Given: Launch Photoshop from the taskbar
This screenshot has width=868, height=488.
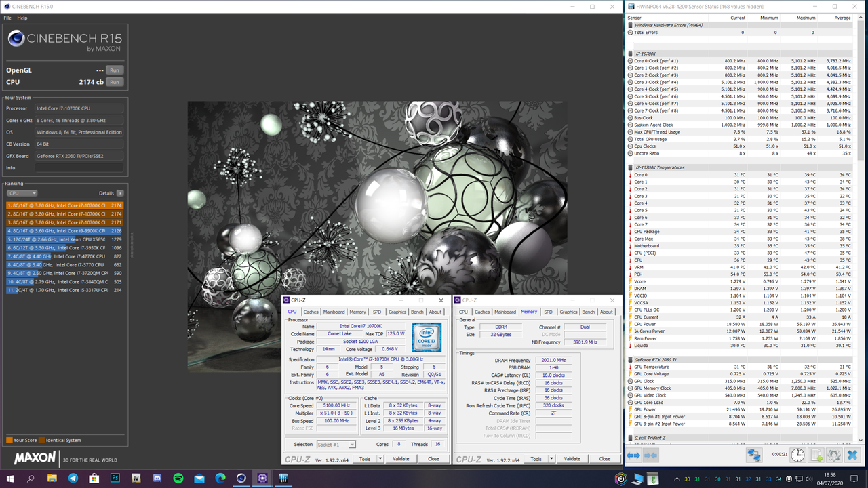Looking at the screenshot, I should 114,478.
